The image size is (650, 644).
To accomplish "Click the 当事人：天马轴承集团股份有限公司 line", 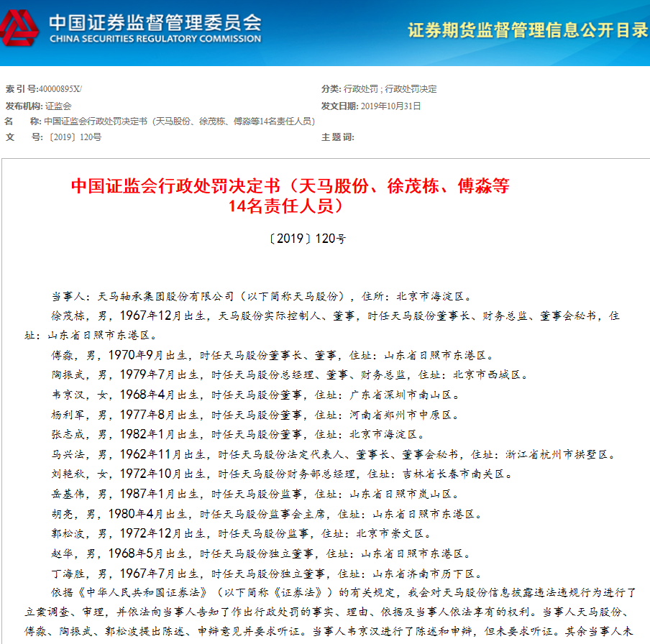I will [262, 296].
